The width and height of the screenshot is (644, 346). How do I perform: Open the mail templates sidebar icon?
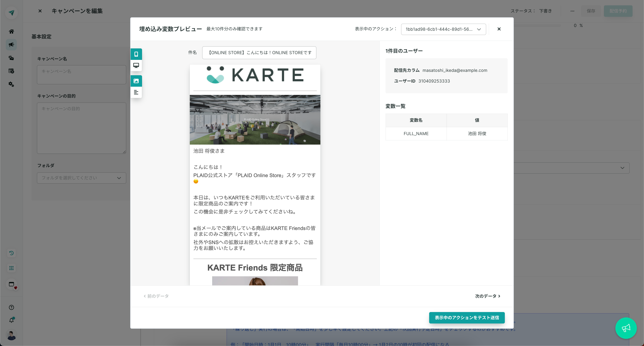point(11,58)
